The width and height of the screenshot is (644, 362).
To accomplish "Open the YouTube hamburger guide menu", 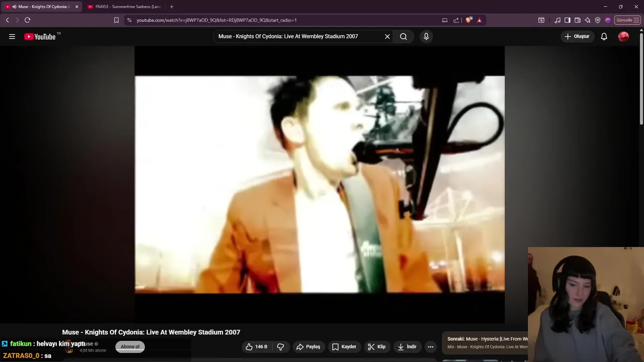I will pos(12,36).
